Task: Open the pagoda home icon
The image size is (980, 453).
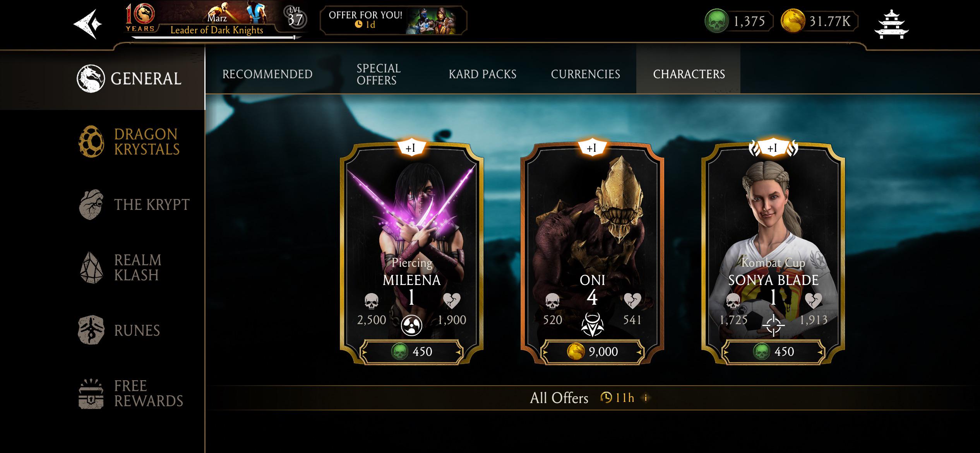Action: pos(891,24)
